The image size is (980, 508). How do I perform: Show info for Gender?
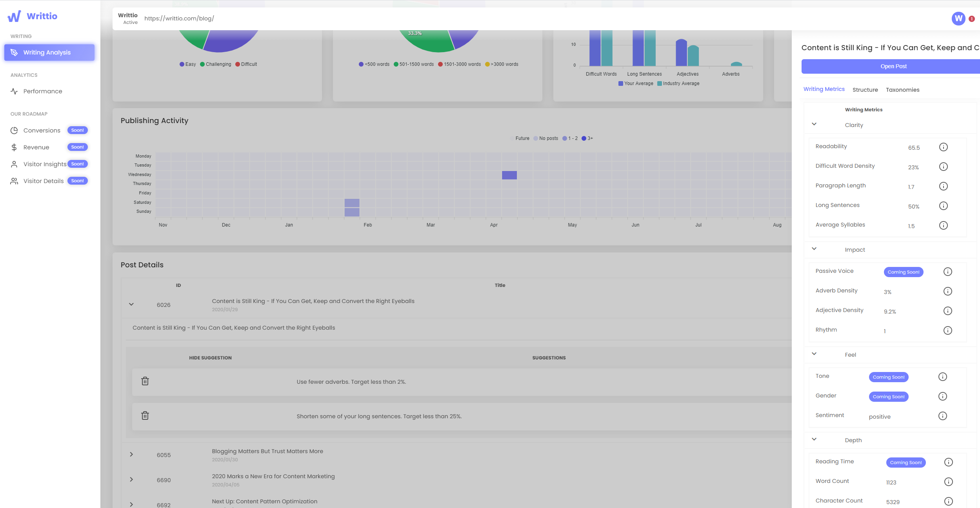(943, 396)
